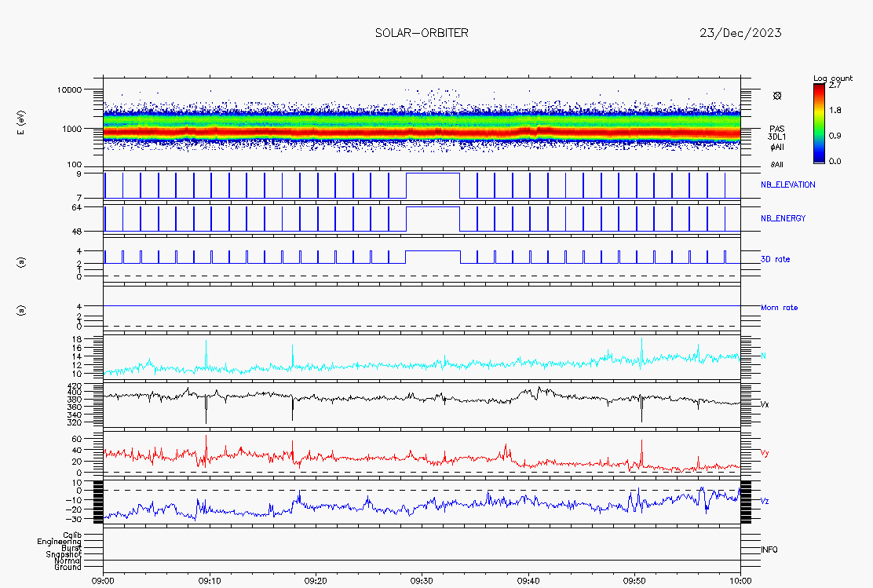The height and width of the screenshot is (588, 873).
Task: Click the wide 3D rate pulse near 09:30
Action: point(433,257)
